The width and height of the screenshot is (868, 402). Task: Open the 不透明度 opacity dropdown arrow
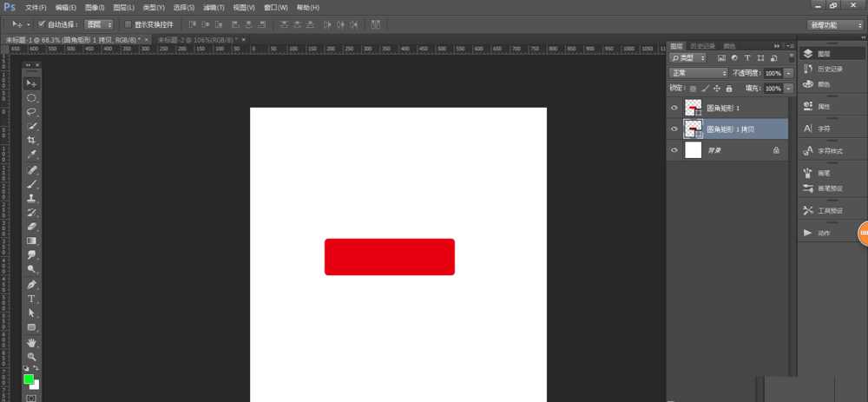tap(788, 73)
